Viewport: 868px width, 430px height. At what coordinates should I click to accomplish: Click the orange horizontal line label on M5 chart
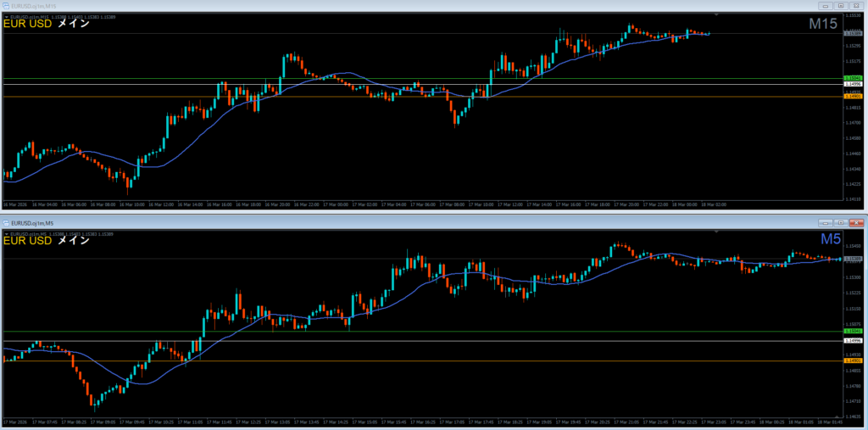pyautogui.click(x=853, y=360)
